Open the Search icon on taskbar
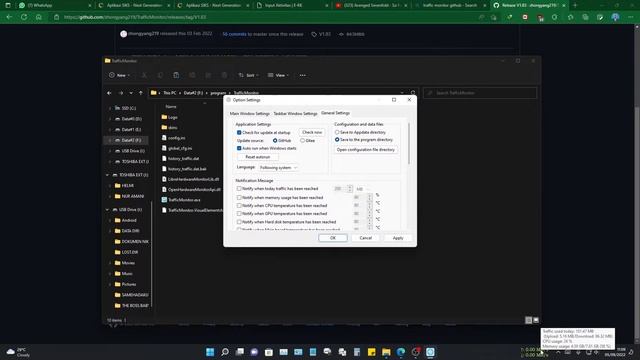Image resolution: width=640 pixels, height=360 pixels. [x=225, y=352]
